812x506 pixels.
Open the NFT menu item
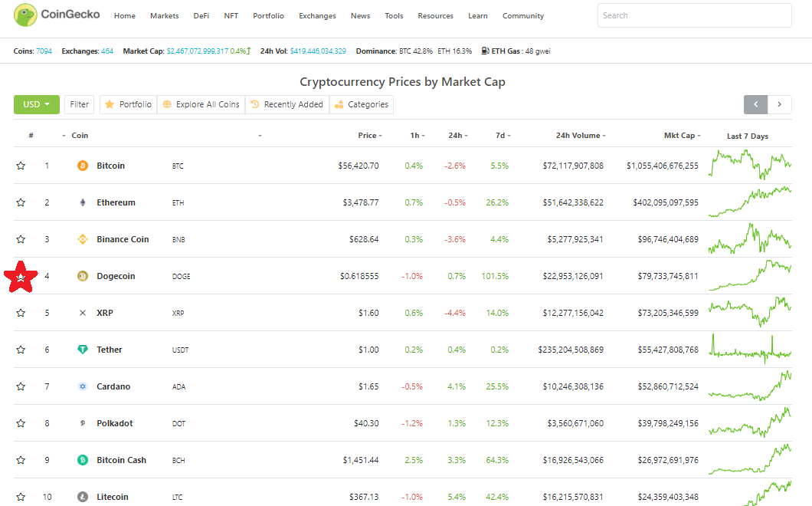point(231,16)
